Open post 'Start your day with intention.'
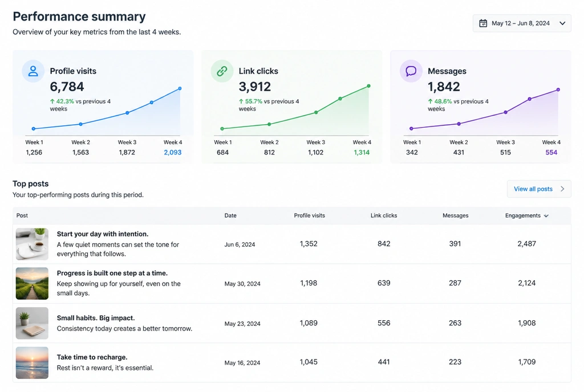The image size is (584, 392). pos(103,234)
